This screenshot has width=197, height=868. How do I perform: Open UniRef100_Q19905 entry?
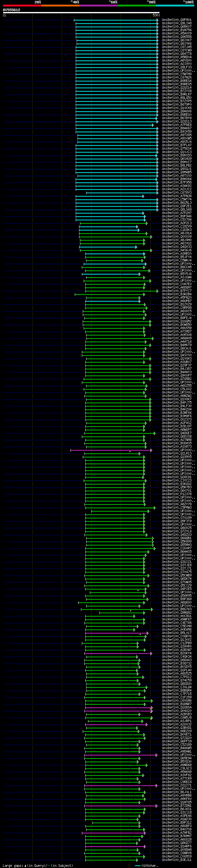click(x=176, y=457)
